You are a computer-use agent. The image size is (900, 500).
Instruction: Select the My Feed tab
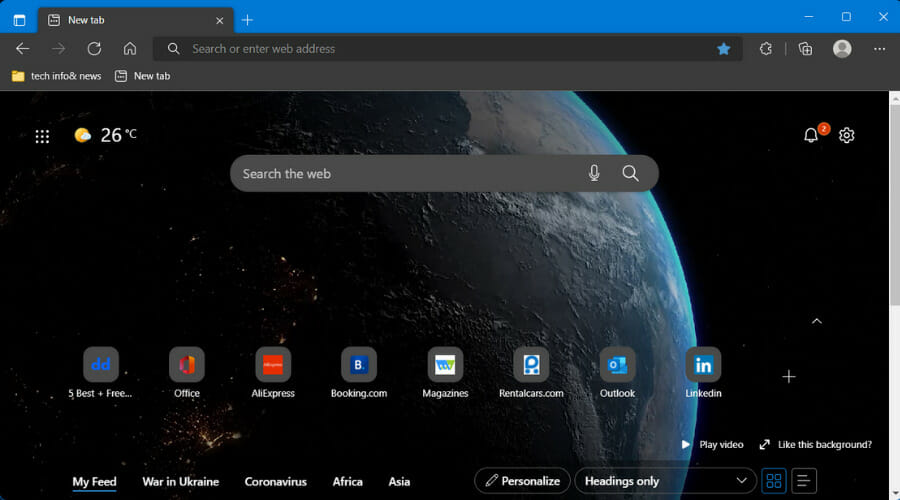tap(94, 482)
